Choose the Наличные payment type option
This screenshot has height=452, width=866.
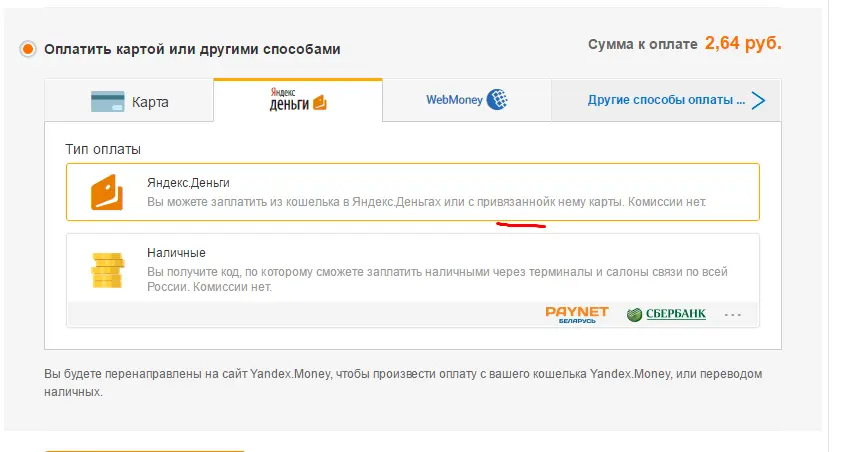point(413,281)
